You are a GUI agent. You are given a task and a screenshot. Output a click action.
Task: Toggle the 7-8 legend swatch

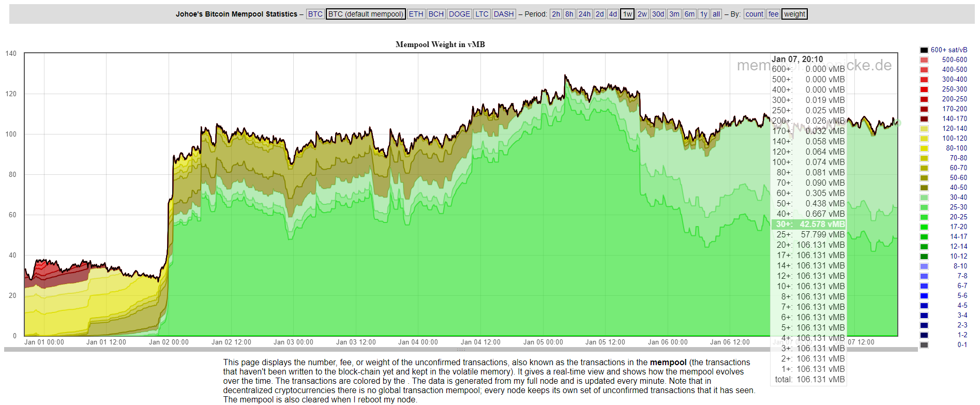[924, 276]
